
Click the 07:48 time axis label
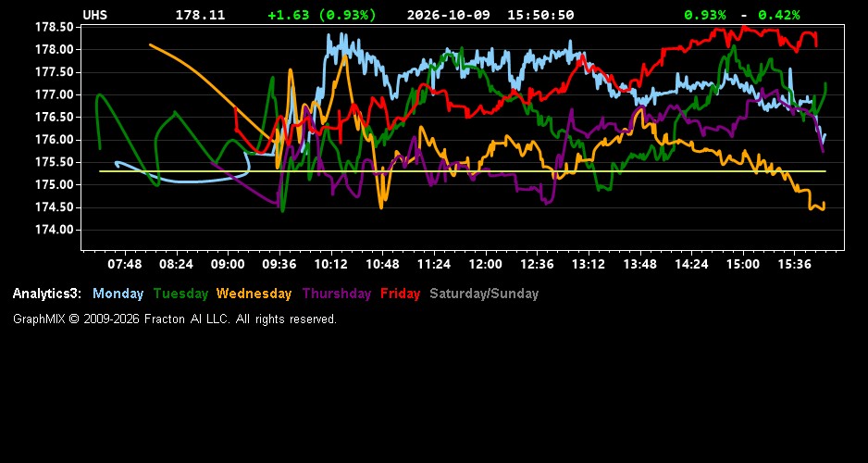[125, 264]
